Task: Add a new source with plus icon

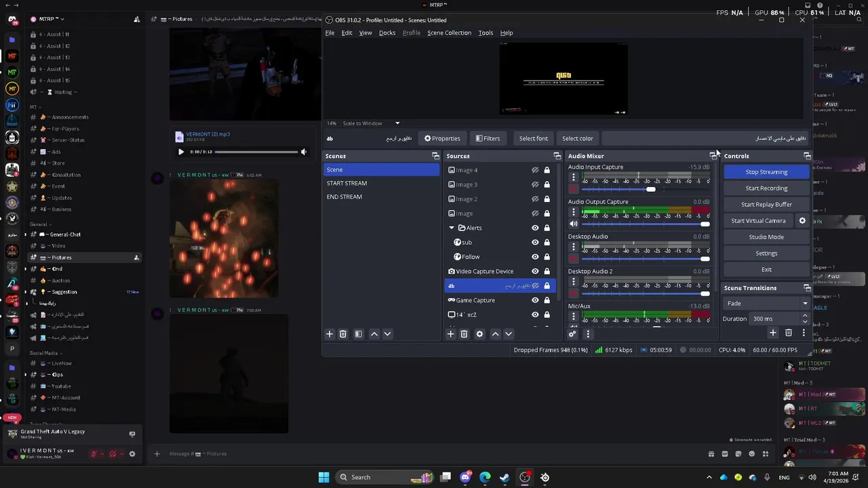Action: 450,333
